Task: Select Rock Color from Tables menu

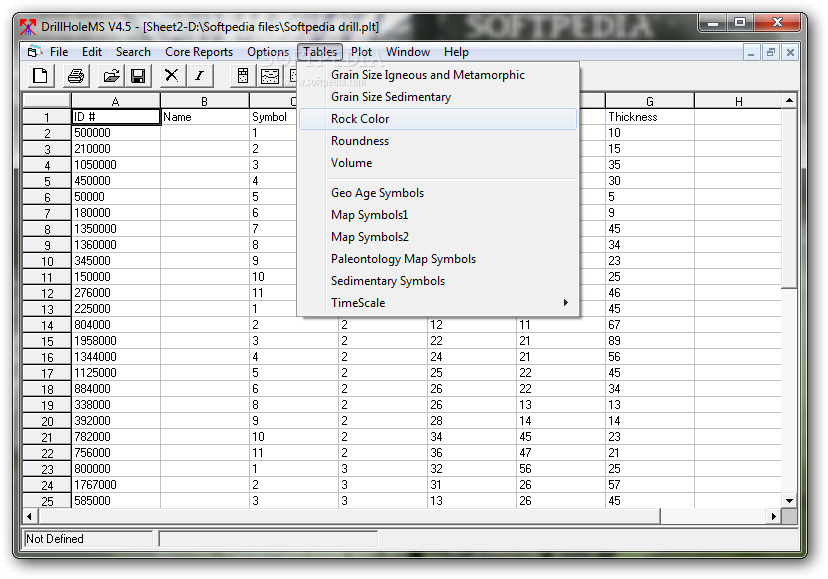Action: point(438,119)
